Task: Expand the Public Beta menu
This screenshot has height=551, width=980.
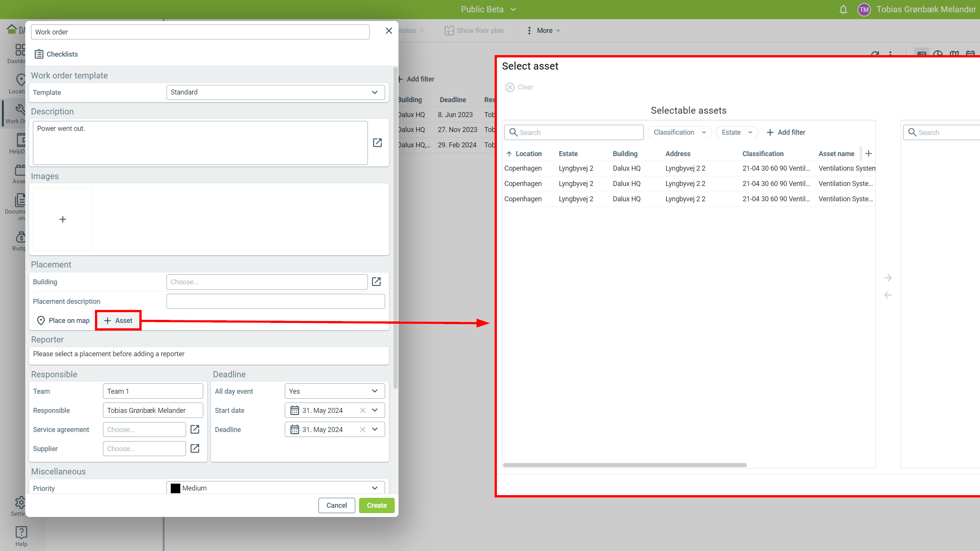Action: click(x=488, y=10)
